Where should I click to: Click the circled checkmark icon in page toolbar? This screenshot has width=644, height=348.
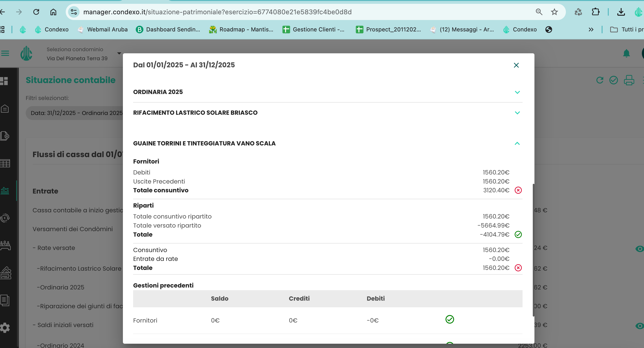(614, 80)
